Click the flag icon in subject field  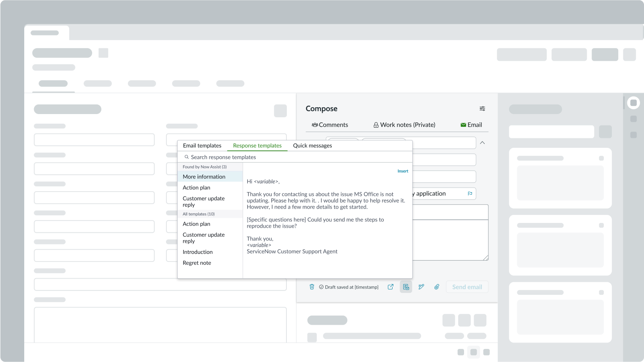[470, 194]
